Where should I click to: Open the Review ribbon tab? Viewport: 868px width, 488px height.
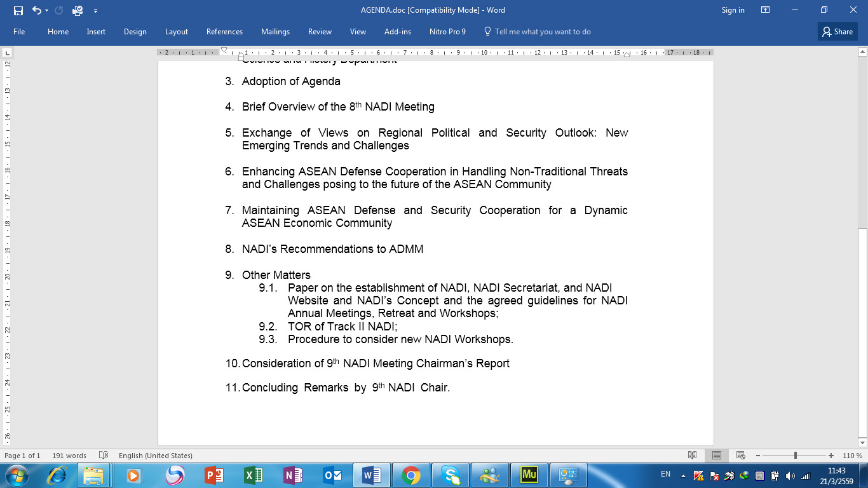click(320, 32)
